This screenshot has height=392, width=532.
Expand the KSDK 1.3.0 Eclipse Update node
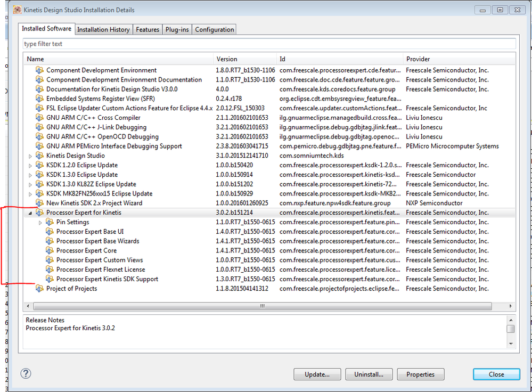[x=30, y=175]
